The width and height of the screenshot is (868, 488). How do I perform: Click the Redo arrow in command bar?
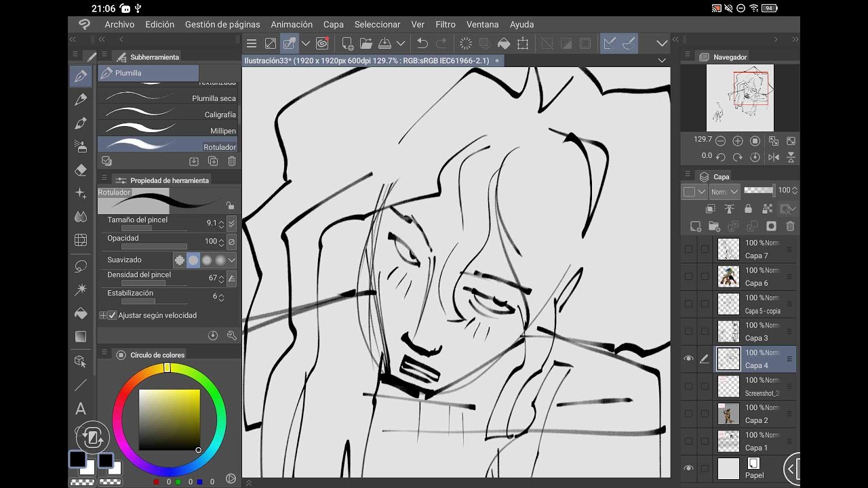click(x=441, y=43)
